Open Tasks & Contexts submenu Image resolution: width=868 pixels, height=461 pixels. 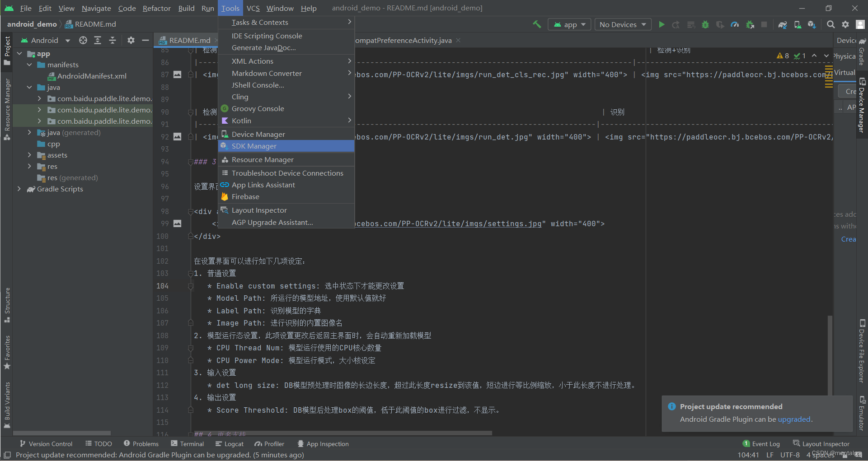point(286,23)
